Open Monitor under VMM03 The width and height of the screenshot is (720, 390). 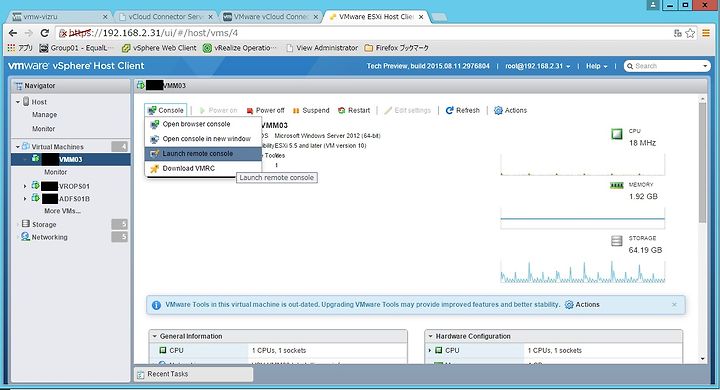[x=56, y=172]
